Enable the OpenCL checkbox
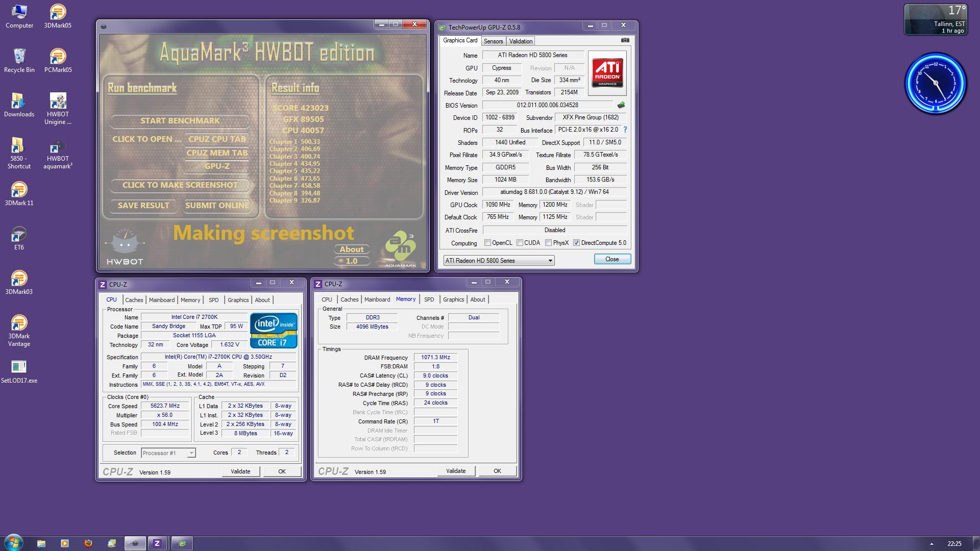This screenshot has width=980, height=551. click(487, 243)
